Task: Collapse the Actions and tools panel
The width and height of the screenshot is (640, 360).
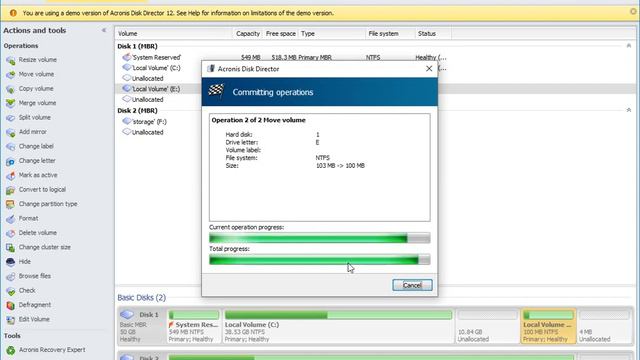Action: tap(104, 30)
